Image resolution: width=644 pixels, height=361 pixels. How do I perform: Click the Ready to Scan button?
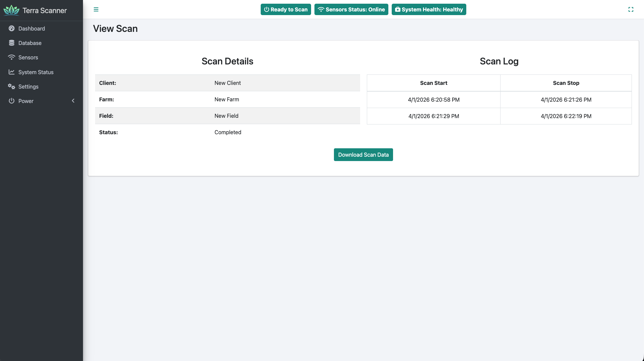click(x=286, y=9)
